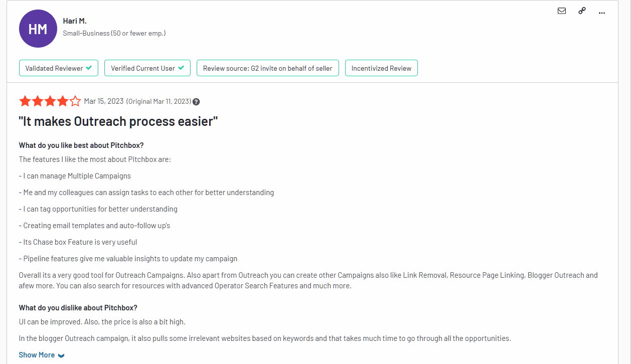This screenshot has width=631, height=364.
Task: Click the HM purple avatar circle
Action: pos(38,29)
